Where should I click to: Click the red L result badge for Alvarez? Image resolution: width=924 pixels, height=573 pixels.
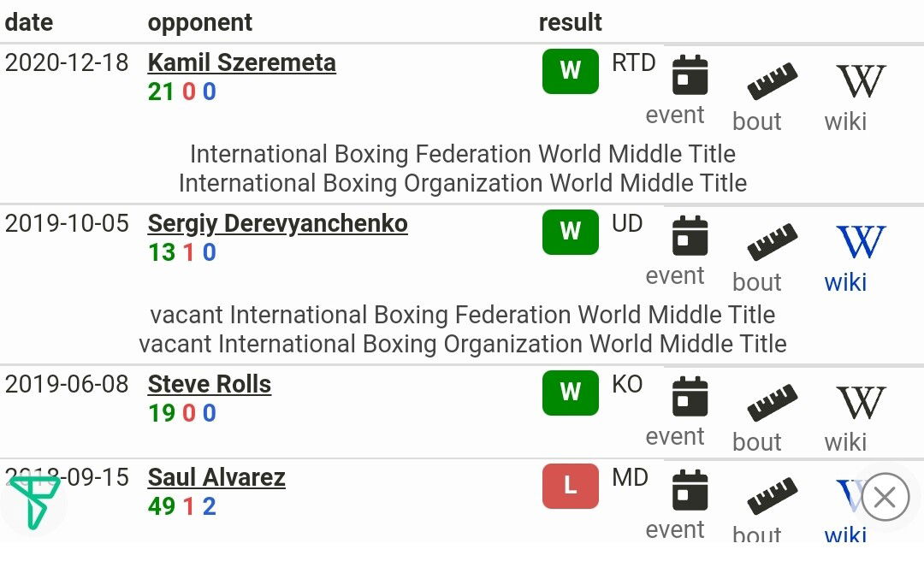click(x=571, y=486)
